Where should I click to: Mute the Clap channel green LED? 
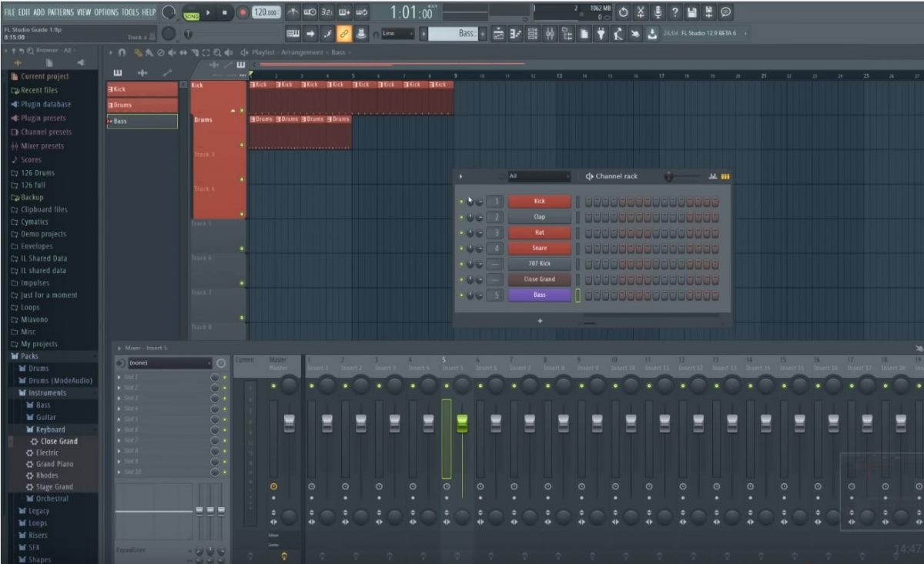pos(461,217)
